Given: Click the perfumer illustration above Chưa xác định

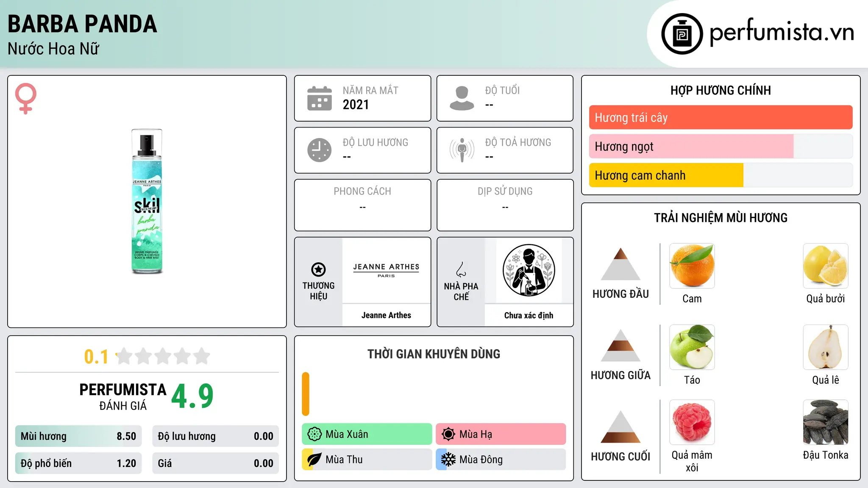Looking at the screenshot, I should pyautogui.click(x=529, y=270).
